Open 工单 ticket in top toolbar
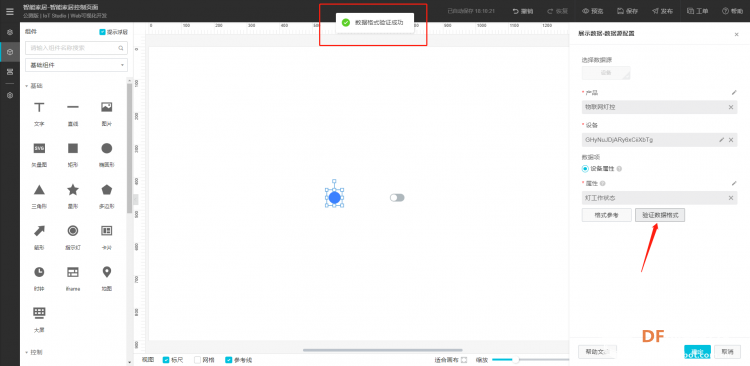This screenshot has width=750, height=366. [x=697, y=11]
